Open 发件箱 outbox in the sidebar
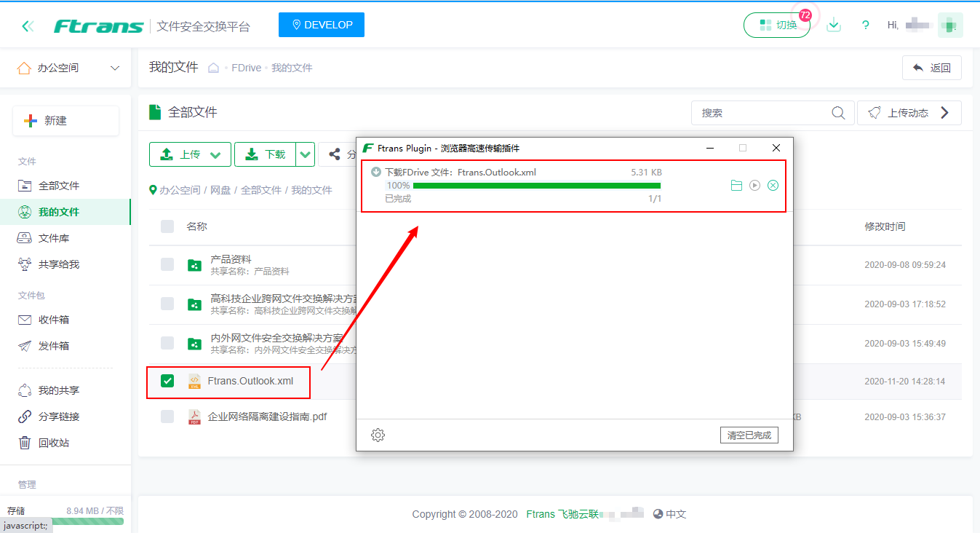Image resolution: width=980 pixels, height=533 pixels. coord(53,346)
